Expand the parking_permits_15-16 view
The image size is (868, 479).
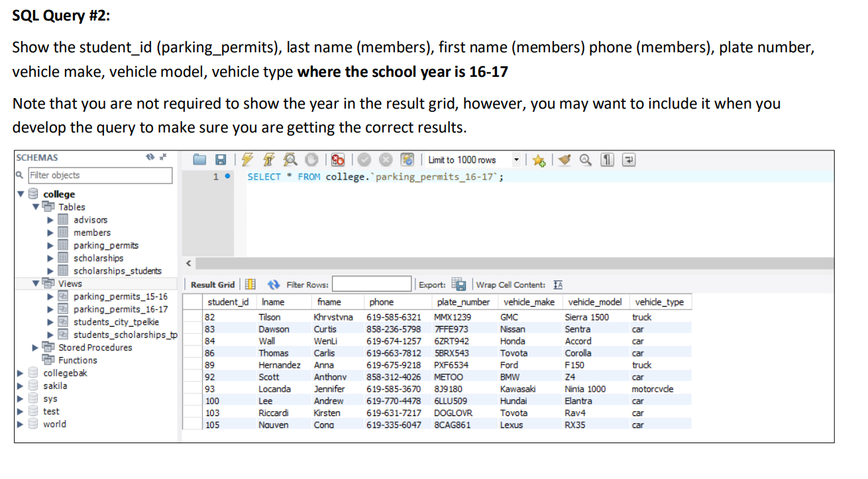point(50,296)
